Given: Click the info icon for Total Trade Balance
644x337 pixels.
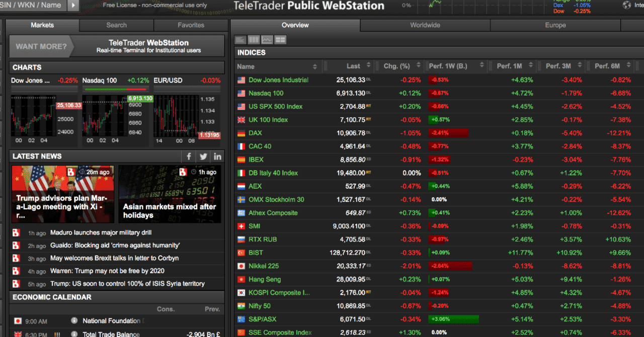Looking at the screenshot, I should tap(74, 334).
